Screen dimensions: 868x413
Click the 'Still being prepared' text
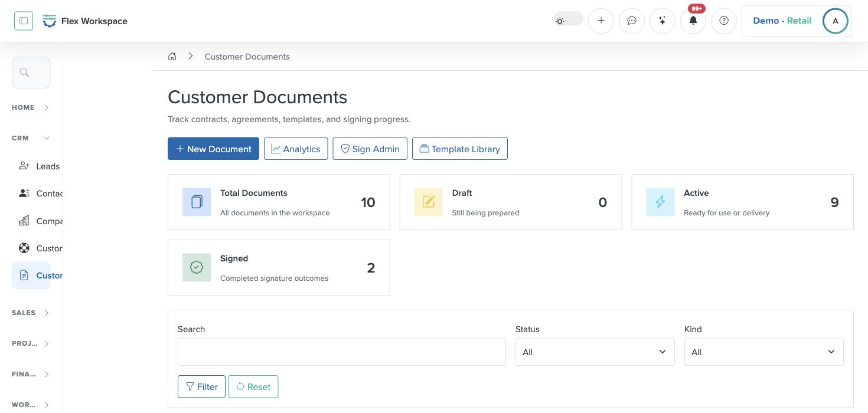coord(485,212)
